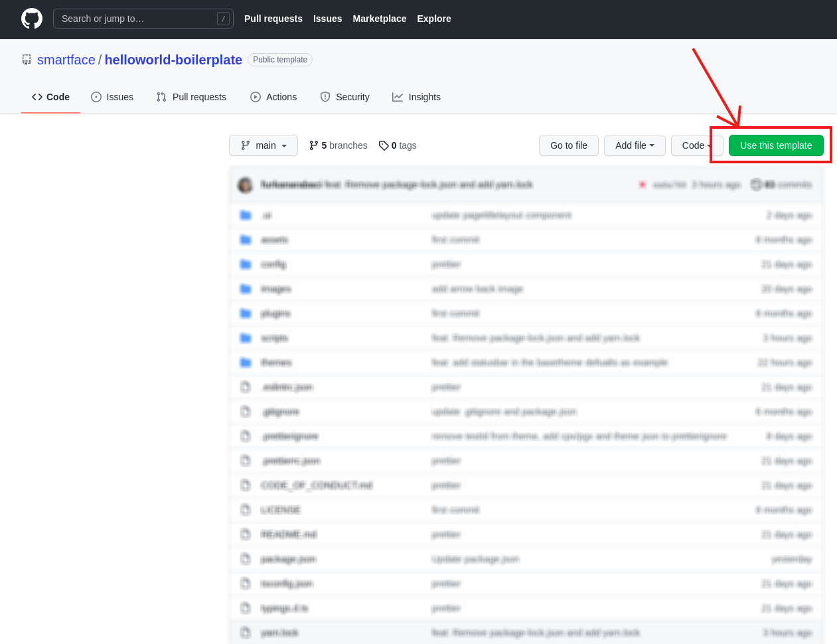Viewport: 837px width, 644px height.
Task: Click the folder icon in the config row
Action: [246, 264]
